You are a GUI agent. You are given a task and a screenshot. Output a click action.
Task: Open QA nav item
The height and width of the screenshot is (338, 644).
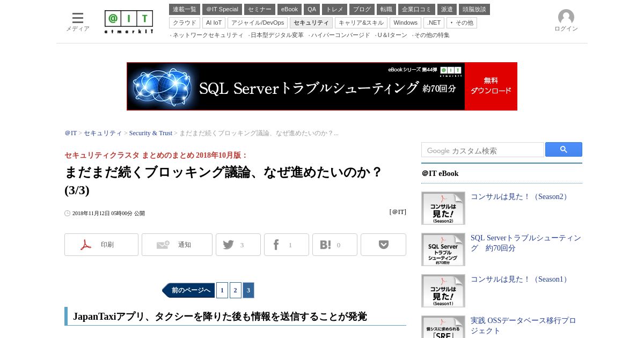[312, 10]
